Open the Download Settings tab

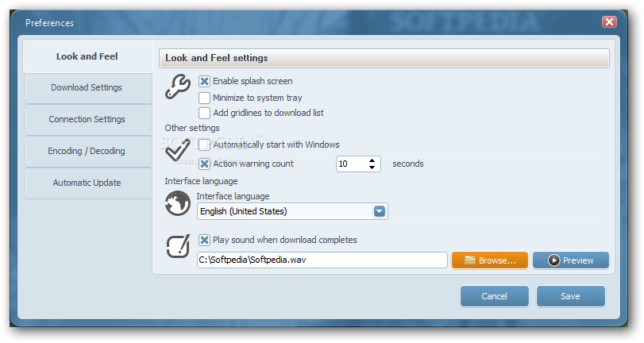pyautogui.click(x=87, y=88)
